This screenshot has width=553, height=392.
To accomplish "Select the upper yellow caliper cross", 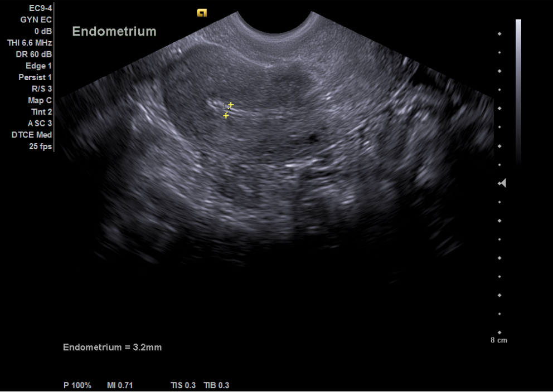I will (x=231, y=105).
